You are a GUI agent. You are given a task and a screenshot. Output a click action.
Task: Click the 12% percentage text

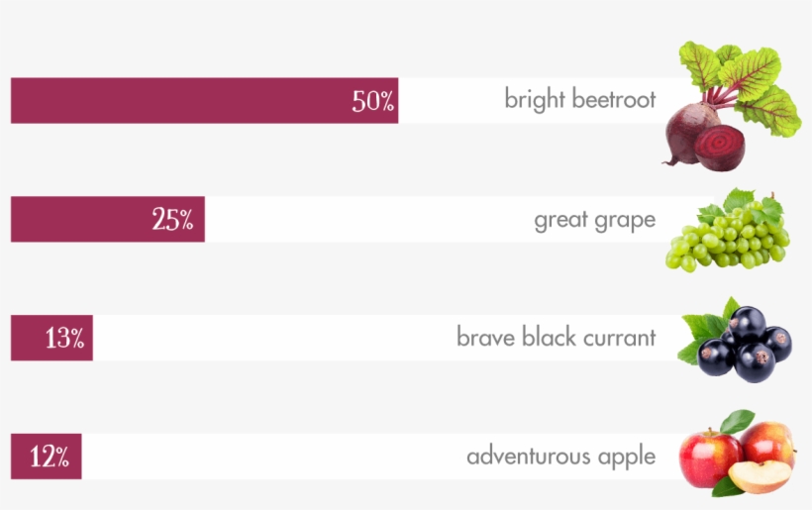pos(50,457)
